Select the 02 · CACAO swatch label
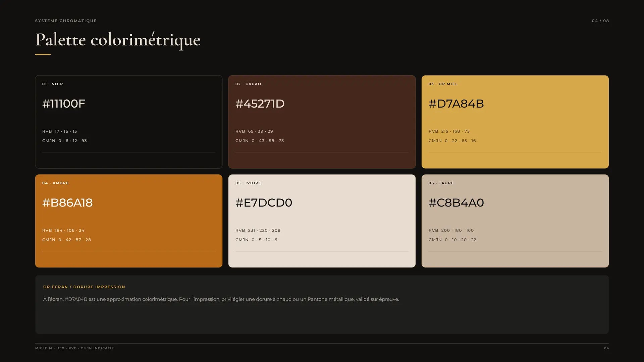Viewport: 644px width, 362px height. (248, 84)
